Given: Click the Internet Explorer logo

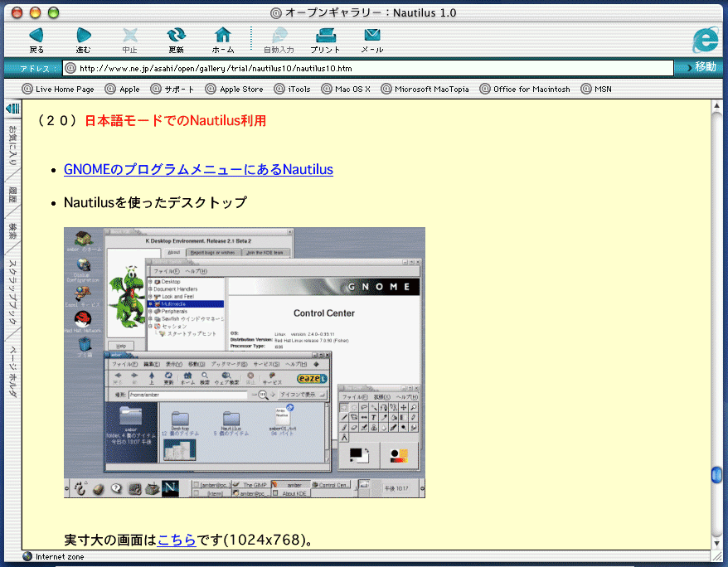Looking at the screenshot, I should (706, 40).
